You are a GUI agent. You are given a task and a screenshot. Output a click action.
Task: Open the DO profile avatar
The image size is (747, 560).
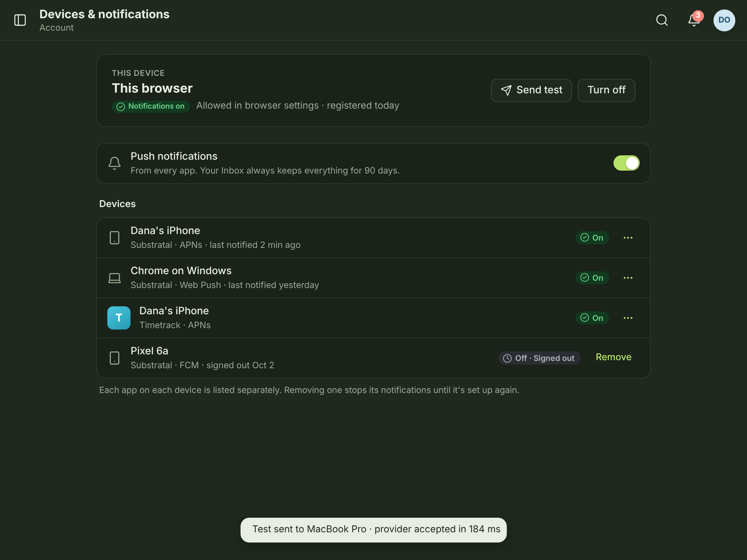click(x=724, y=20)
